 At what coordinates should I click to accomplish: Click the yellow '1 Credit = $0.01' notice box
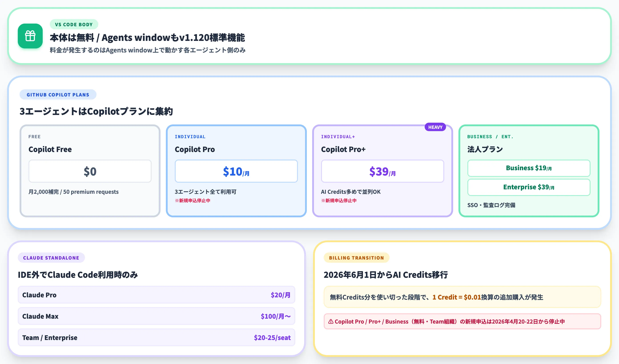462,297
